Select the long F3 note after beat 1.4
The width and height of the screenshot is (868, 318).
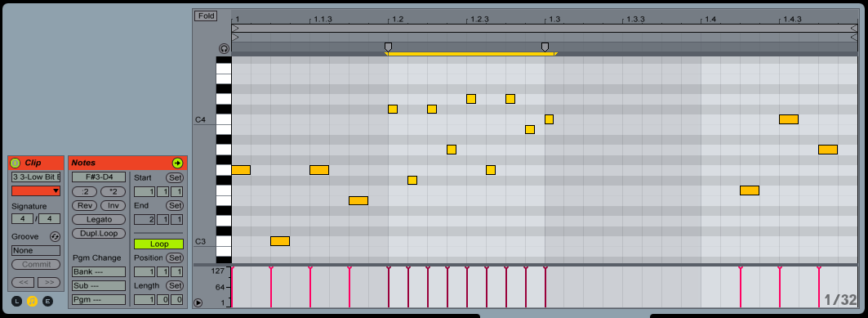point(750,190)
